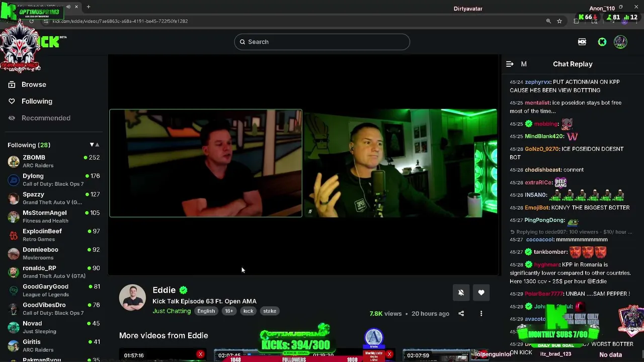Open Browse in the sidebar
Viewport: 644px width, 362px height.
34,84
